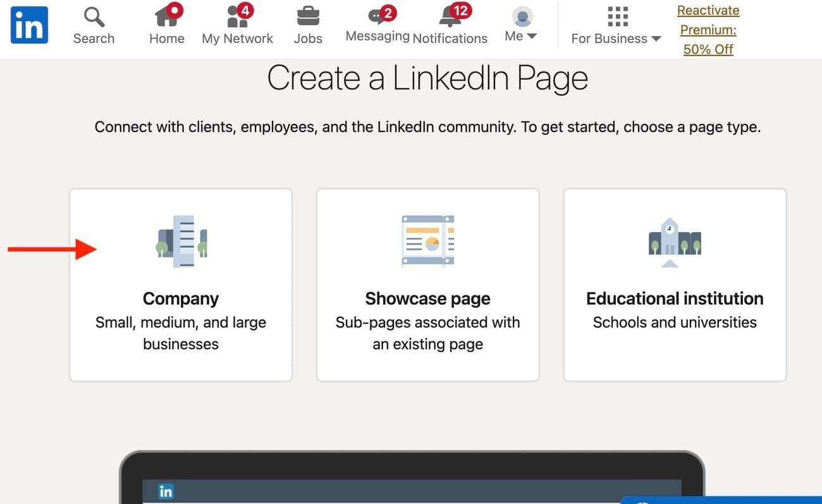Click the Educational institution school illustration
822x504 pixels.
pos(675,242)
